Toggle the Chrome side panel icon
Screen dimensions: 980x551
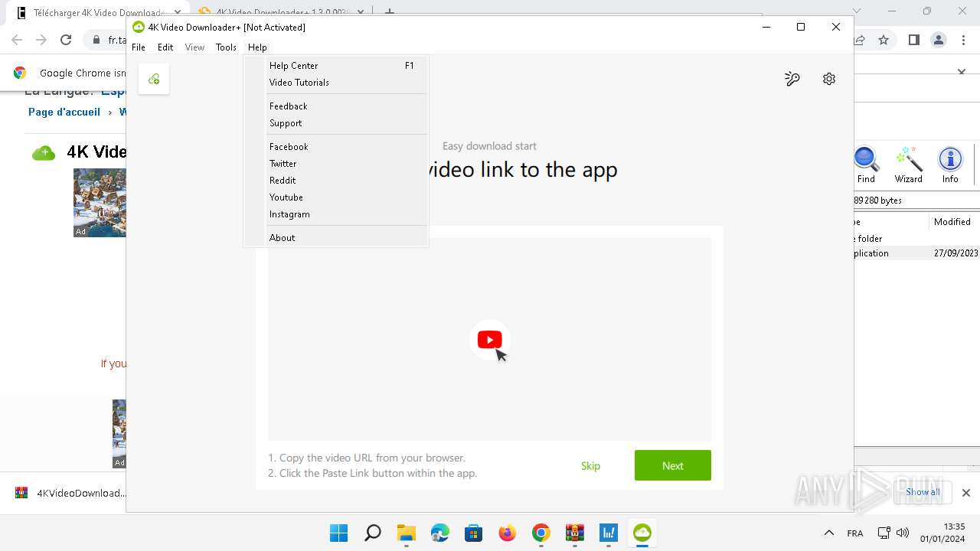point(913,40)
